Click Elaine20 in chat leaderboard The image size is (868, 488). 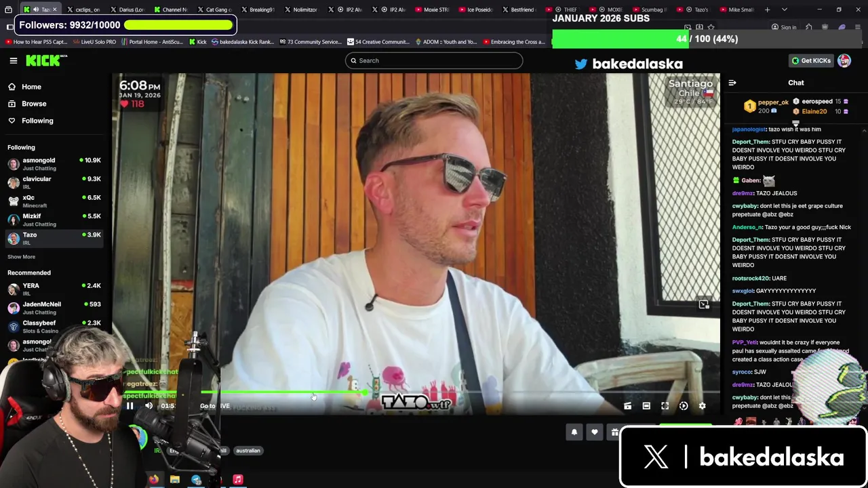pos(814,111)
